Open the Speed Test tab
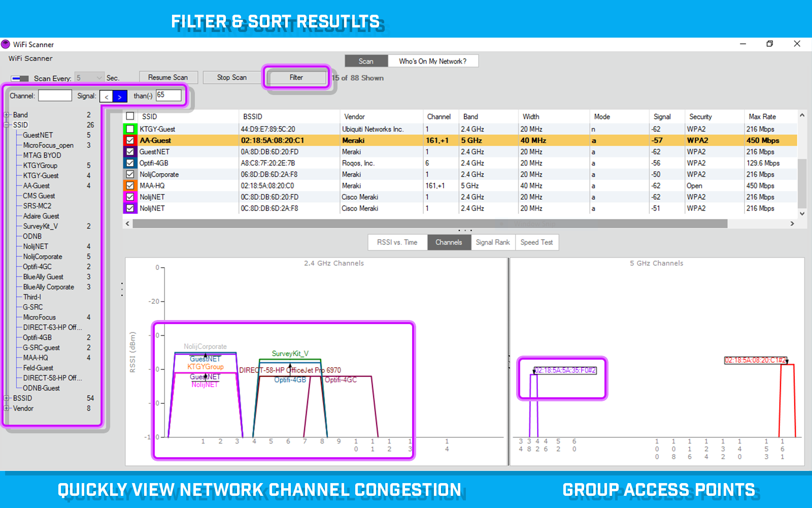The width and height of the screenshot is (812, 508). point(537,242)
